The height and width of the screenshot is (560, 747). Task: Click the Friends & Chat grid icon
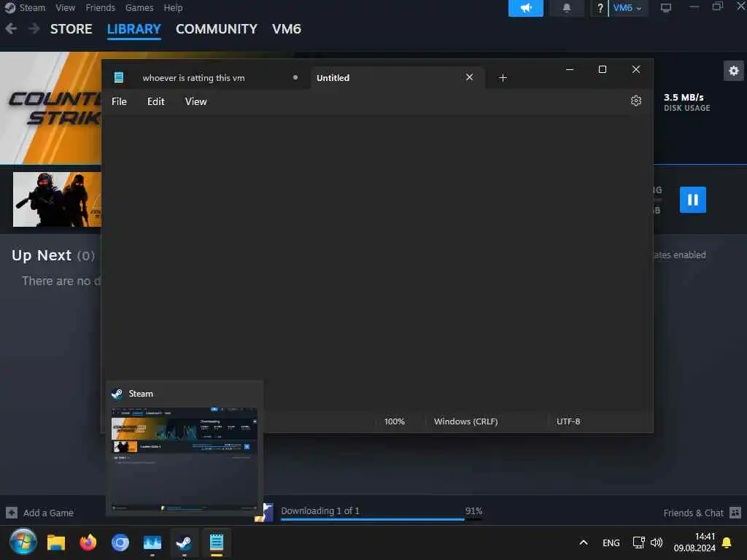735,513
